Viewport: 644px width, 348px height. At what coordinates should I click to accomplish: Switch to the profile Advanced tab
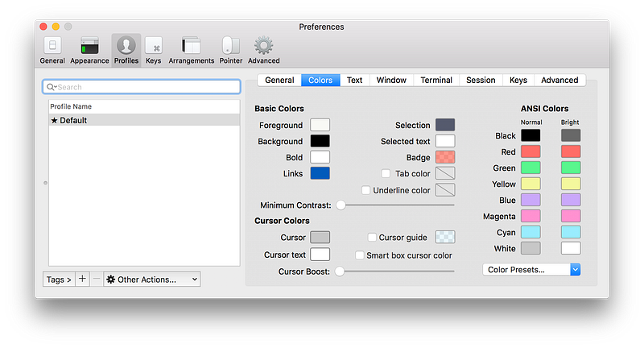point(559,80)
